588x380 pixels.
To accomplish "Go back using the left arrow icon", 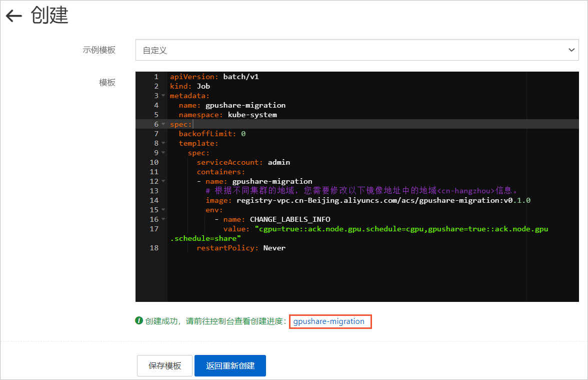I will point(14,16).
